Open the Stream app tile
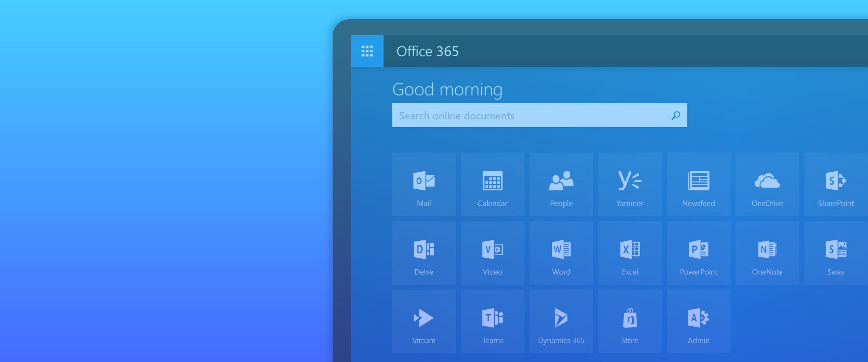The height and width of the screenshot is (362, 868). point(424,321)
